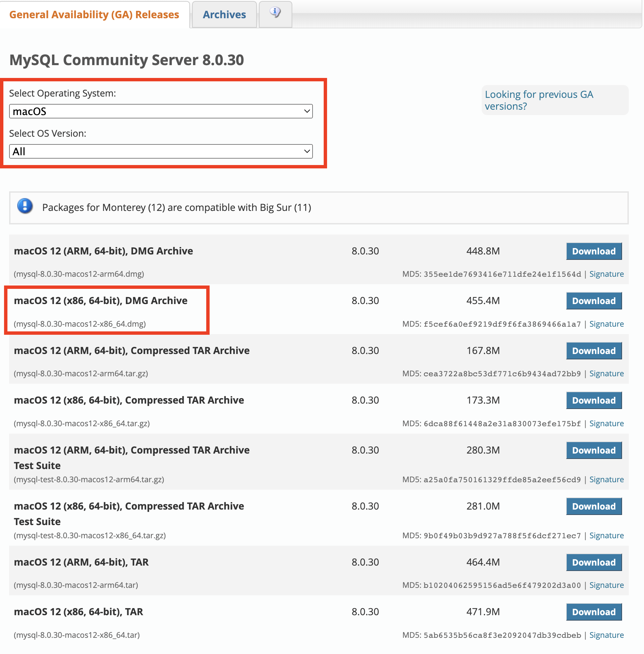The image size is (644, 654).
Task: Download x86 TAR Test Suite 281.0M
Action: point(594,507)
